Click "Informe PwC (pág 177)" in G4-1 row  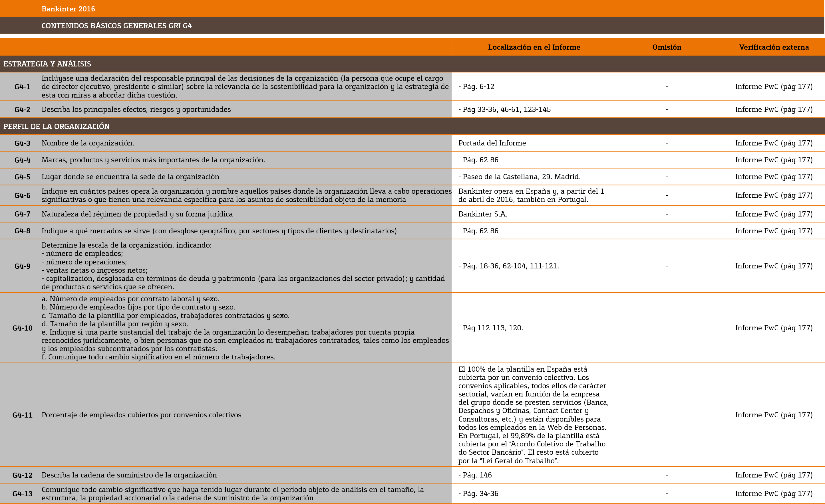click(774, 87)
